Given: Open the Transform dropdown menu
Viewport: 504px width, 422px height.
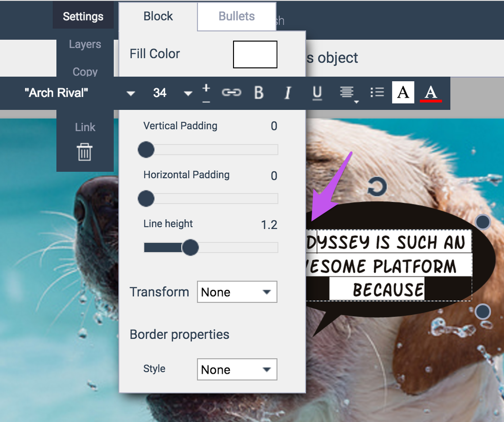Looking at the screenshot, I should (x=237, y=292).
